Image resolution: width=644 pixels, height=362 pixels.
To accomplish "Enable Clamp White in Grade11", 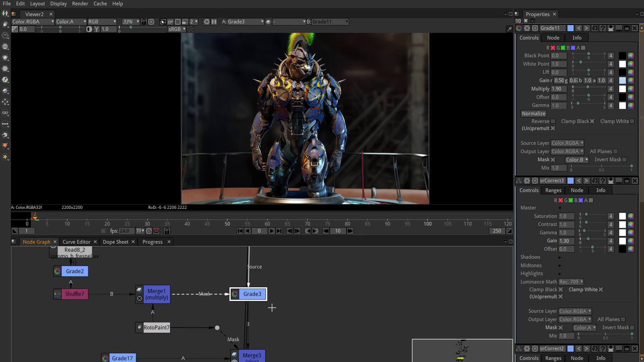I will 632,121.
